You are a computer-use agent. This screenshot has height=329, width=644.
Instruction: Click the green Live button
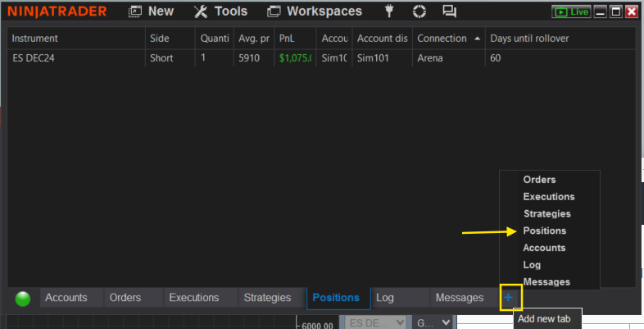[x=571, y=11]
